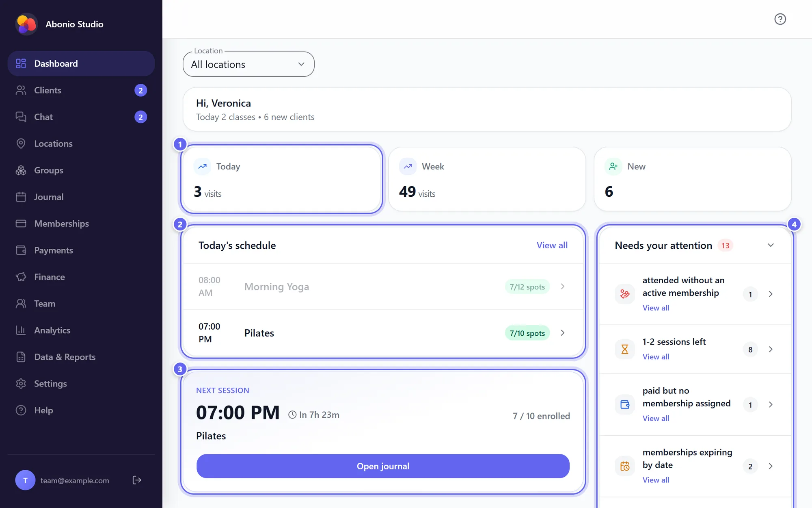Screen dimensions: 812x508
Task: Click the Morning Yoga class name
Action: [x=276, y=287]
